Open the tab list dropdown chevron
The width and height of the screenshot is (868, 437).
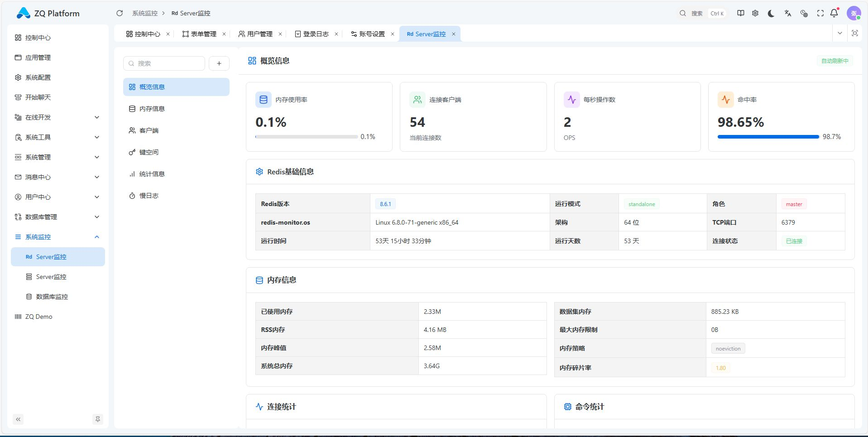click(x=840, y=33)
